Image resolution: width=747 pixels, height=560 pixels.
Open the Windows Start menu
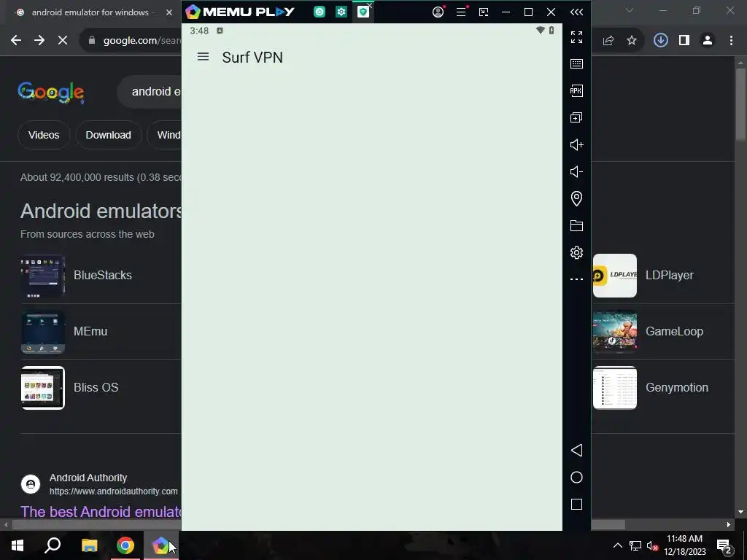[18, 545]
